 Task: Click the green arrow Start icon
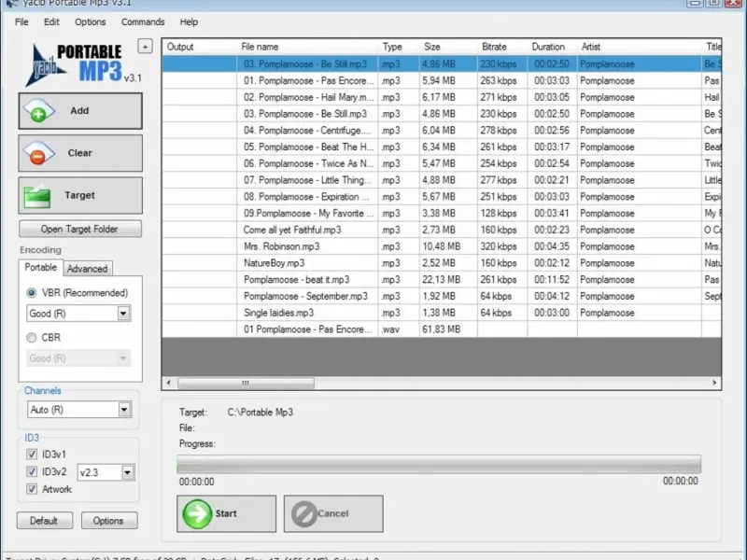click(197, 514)
